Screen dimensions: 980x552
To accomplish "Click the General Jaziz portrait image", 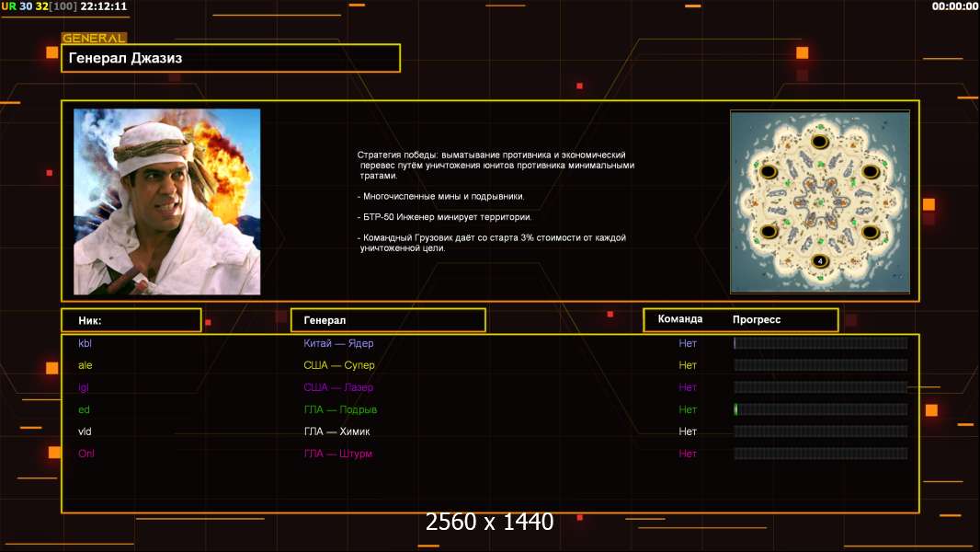I will click(x=166, y=201).
